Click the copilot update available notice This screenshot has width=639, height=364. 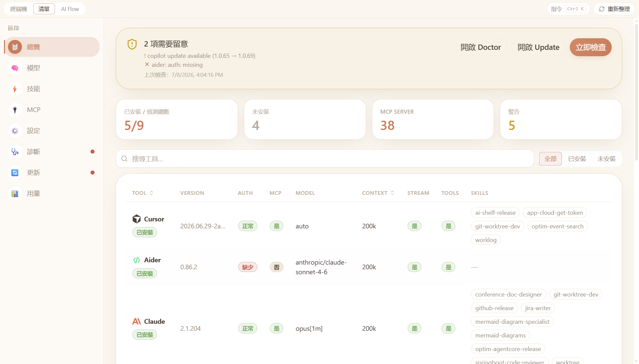tap(200, 56)
